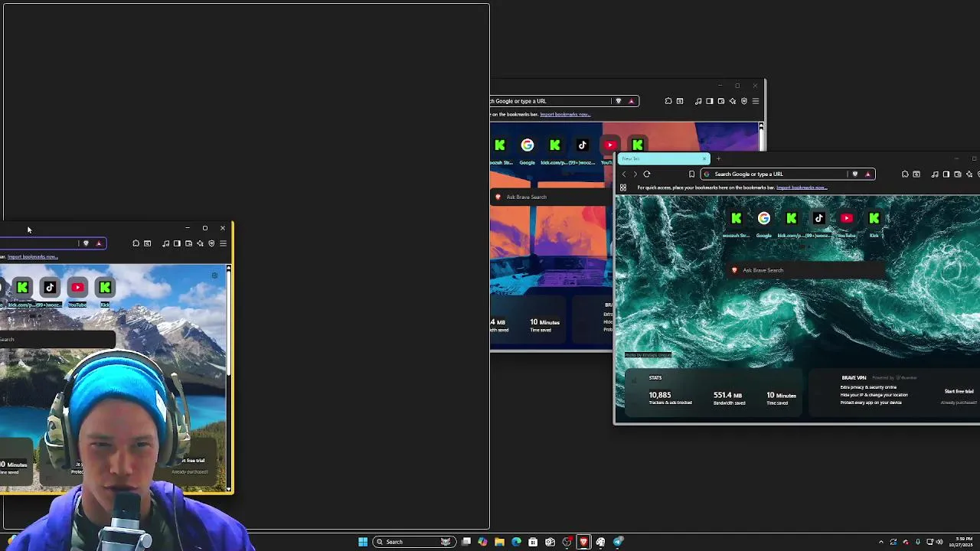The height and width of the screenshot is (551, 980).
Task: Click Brave Shields icon in mountain-window address bar
Action: (86, 243)
